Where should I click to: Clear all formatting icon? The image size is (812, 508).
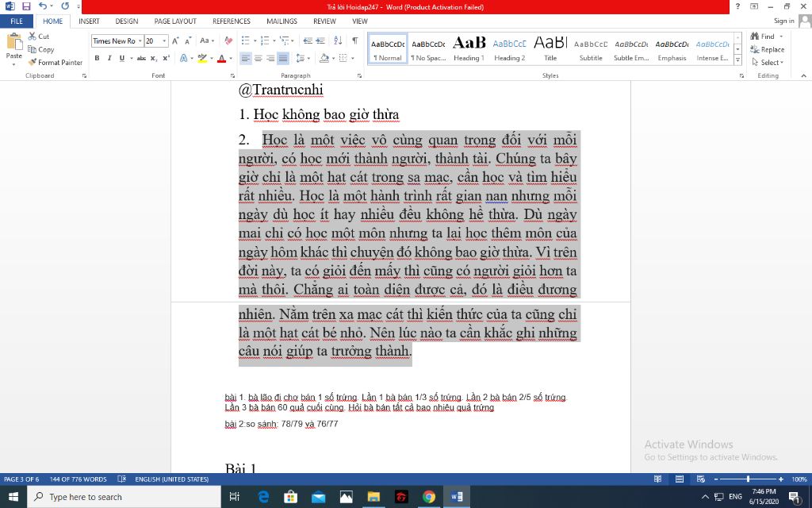[x=228, y=41]
